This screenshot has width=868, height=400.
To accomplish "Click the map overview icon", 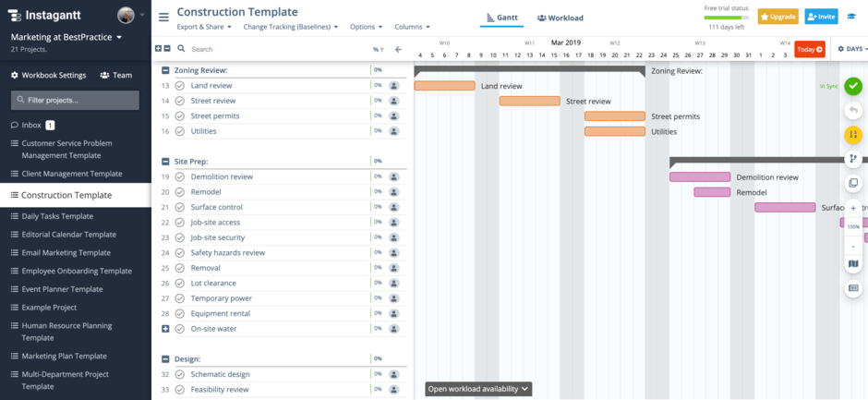I will point(853,263).
